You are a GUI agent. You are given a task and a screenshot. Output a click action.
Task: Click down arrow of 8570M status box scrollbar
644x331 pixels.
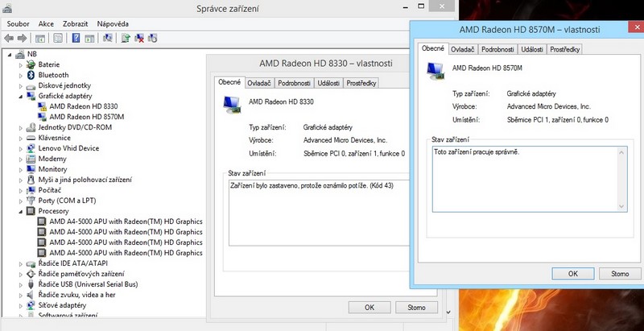click(621, 206)
